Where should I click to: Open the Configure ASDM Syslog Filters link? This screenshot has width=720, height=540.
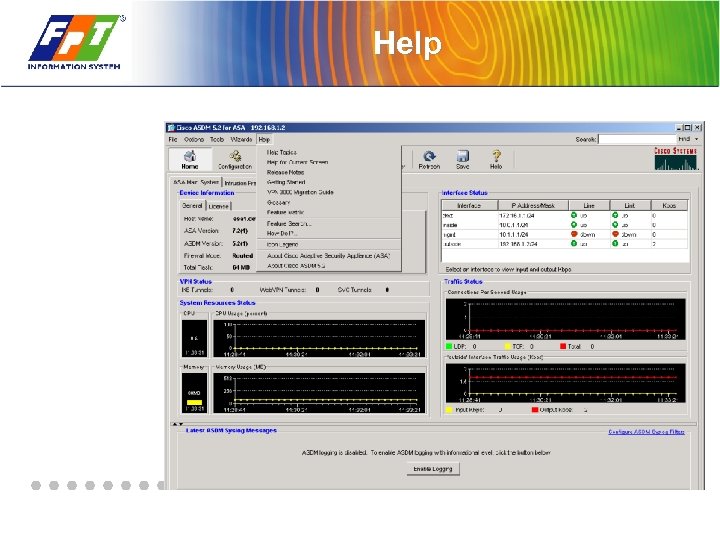pos(646,432)
